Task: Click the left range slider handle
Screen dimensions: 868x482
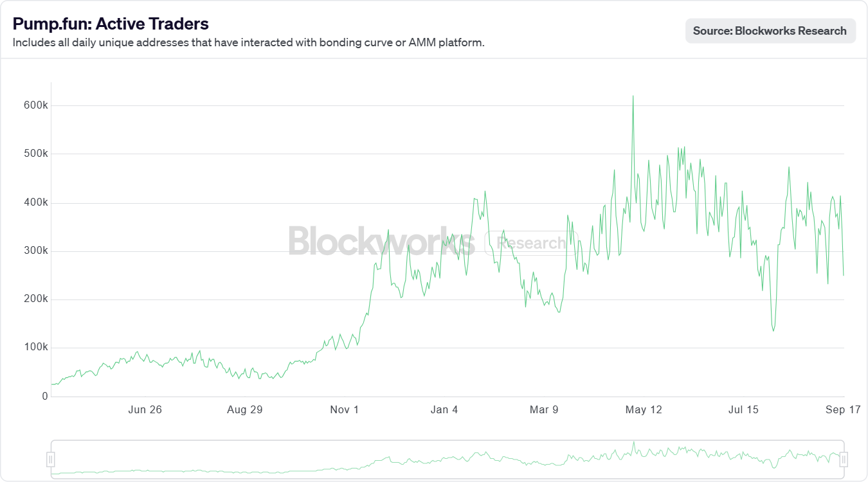Action: 51,459
